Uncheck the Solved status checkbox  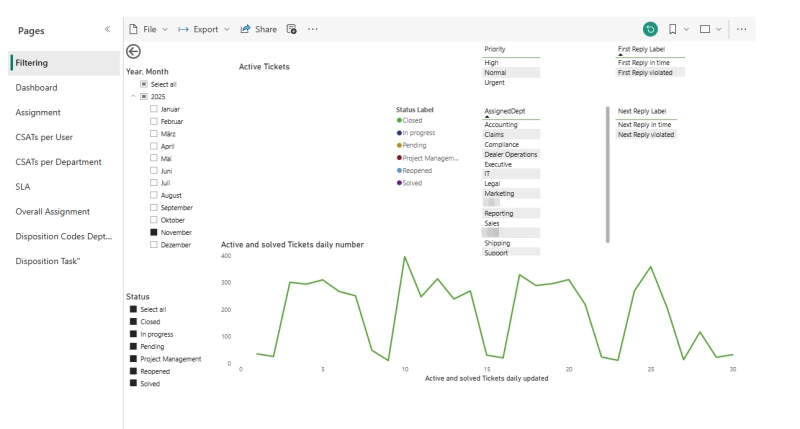[x=133, y=383]
